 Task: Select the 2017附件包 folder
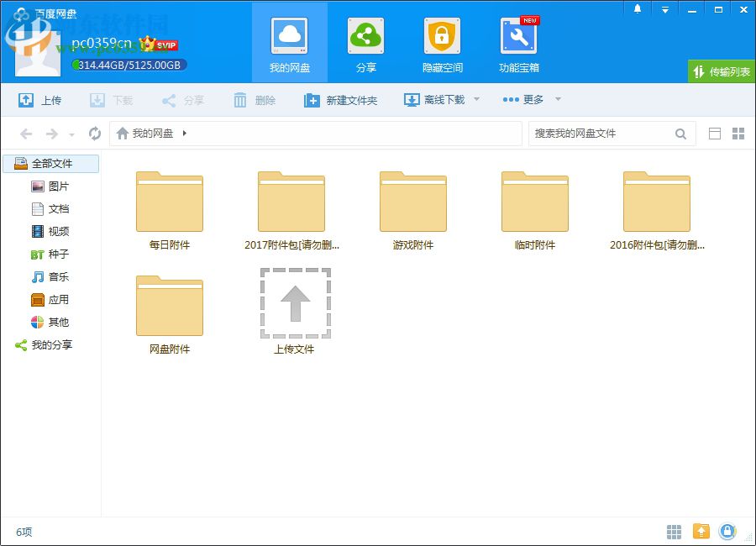click(x=291, y=211)
